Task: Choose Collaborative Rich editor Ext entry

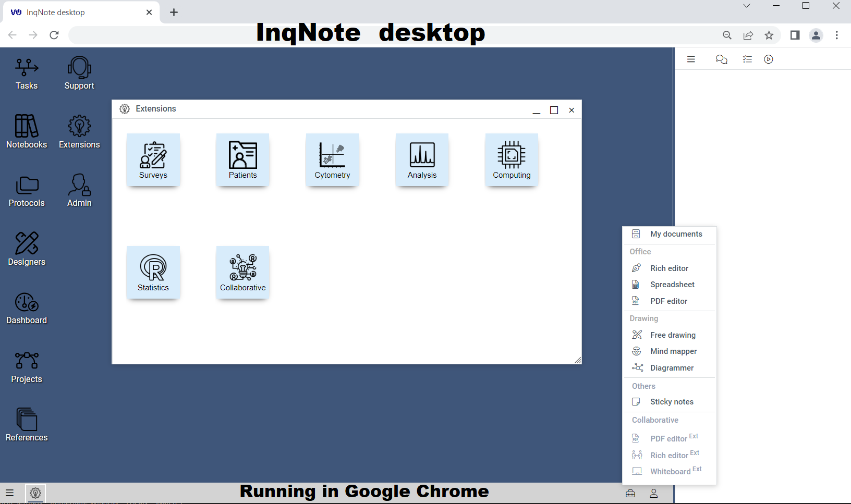Action: (670, 455)
